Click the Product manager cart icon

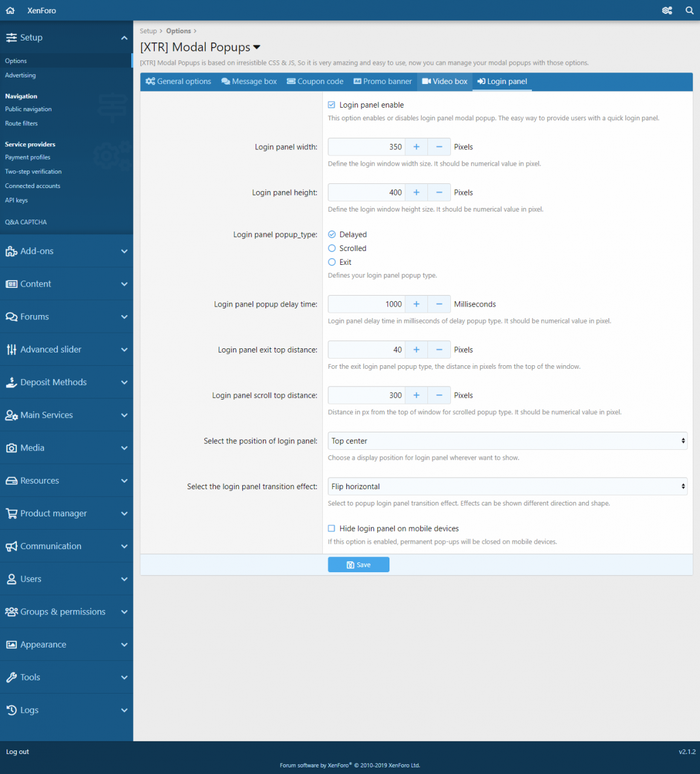pos(11,513)
